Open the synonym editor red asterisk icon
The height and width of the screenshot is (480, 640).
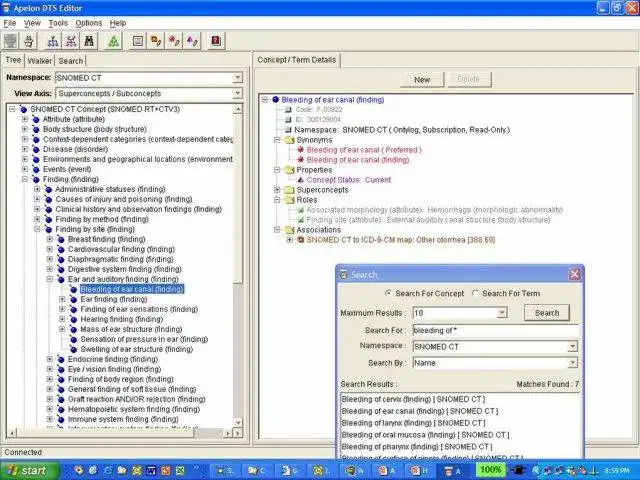174,41
